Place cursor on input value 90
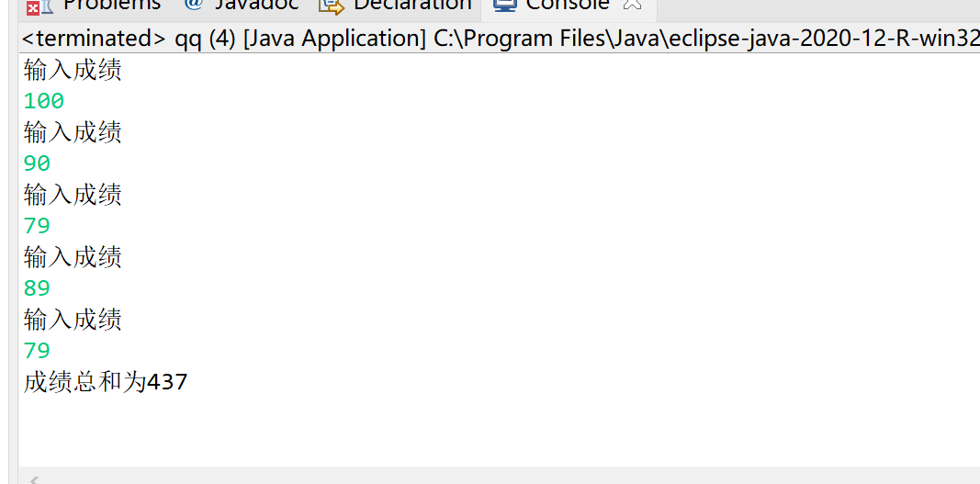This screenshot has height=484, width=980. (x=37, y=163)
